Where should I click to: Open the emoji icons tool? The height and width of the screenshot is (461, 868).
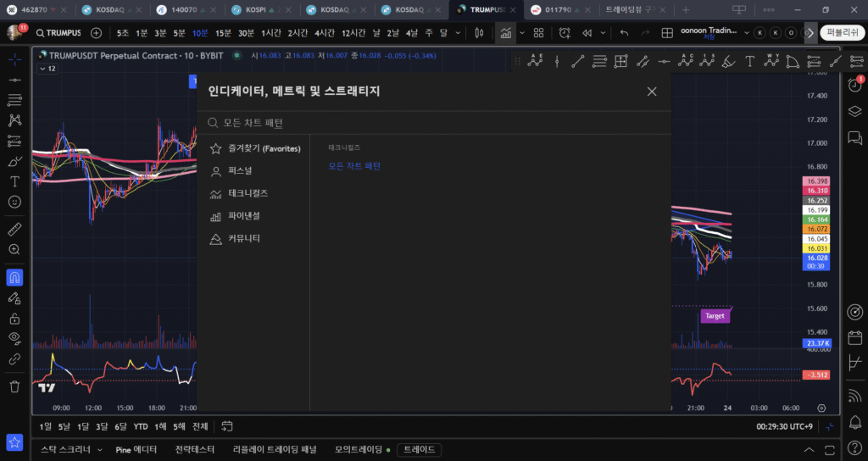point(14,202)
